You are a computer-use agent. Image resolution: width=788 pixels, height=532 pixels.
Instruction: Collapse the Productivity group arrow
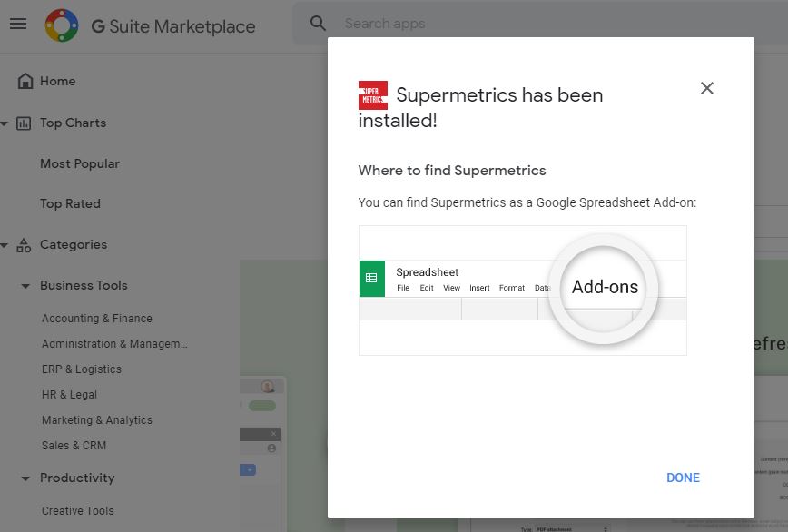pyautogui.click(x=25, y=478)
